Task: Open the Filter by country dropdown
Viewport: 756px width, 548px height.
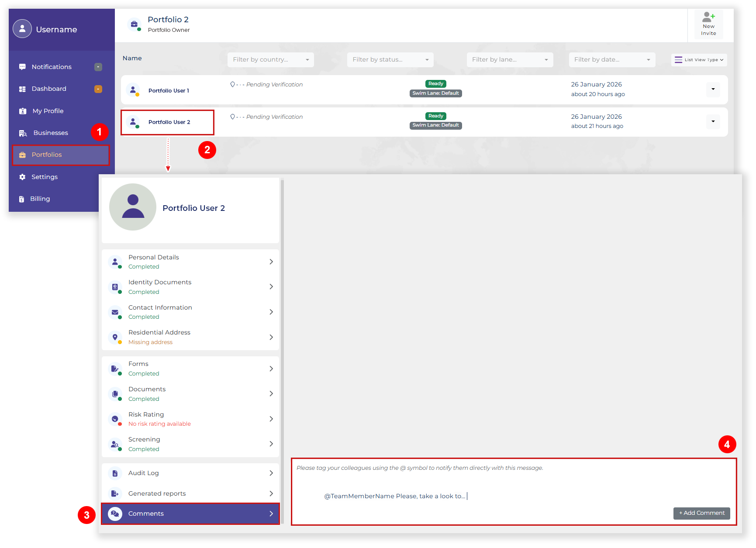Action: (271, 60)
